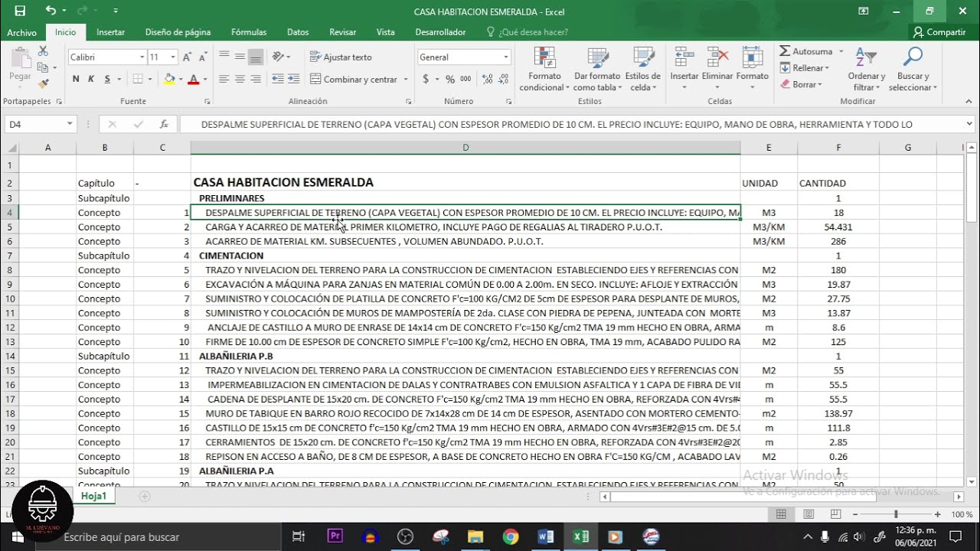Click the Insertar cells icon

tap(684, 57)
